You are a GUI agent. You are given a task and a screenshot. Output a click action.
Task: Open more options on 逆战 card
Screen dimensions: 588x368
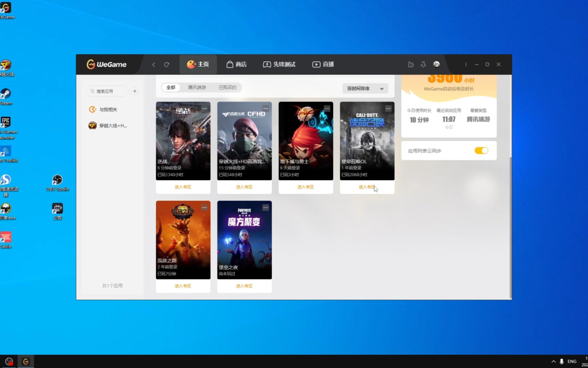204,108
